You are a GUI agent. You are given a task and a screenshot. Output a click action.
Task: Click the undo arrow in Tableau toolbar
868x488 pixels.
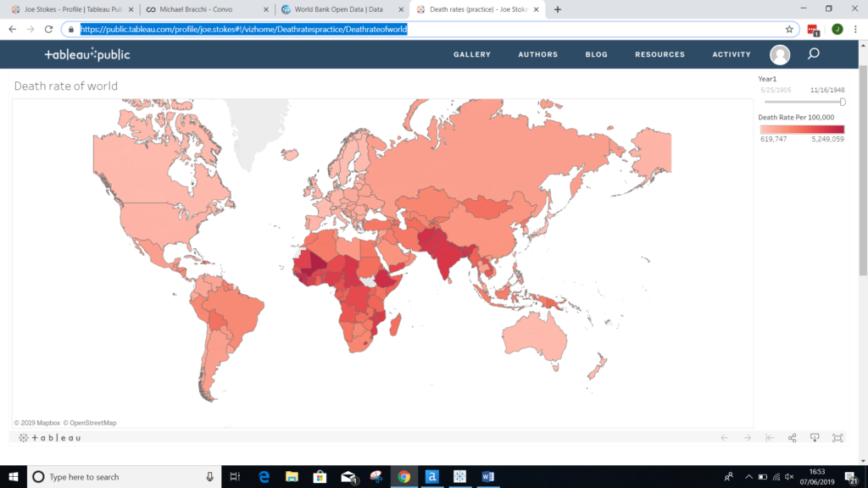coord(725,438)
